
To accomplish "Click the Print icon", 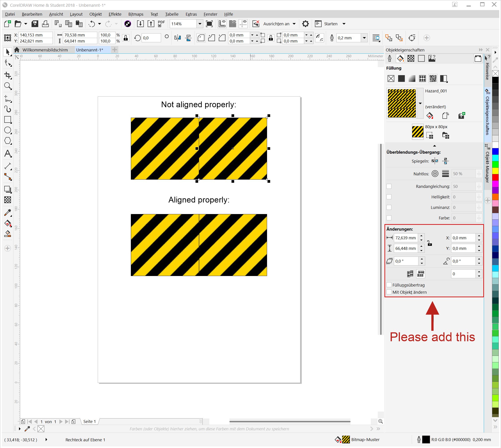I will [x=45, y=24].
